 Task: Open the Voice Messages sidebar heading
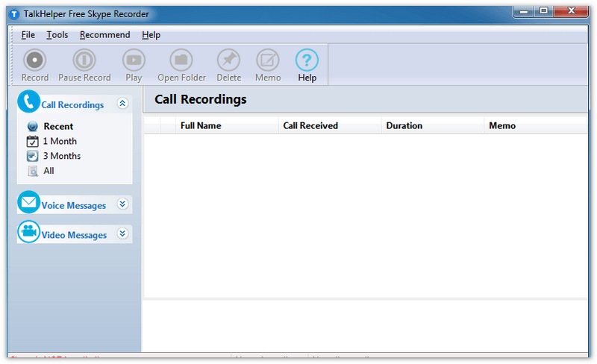[x=73, y=206]
